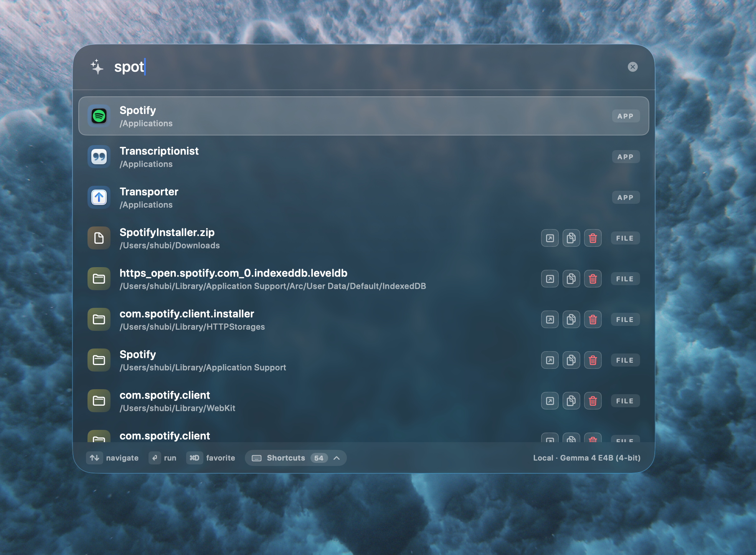Screen dimensions: 756x555
Task: Click the APP badge on the Transcriptionist row
Action: (x=626, y=157)
